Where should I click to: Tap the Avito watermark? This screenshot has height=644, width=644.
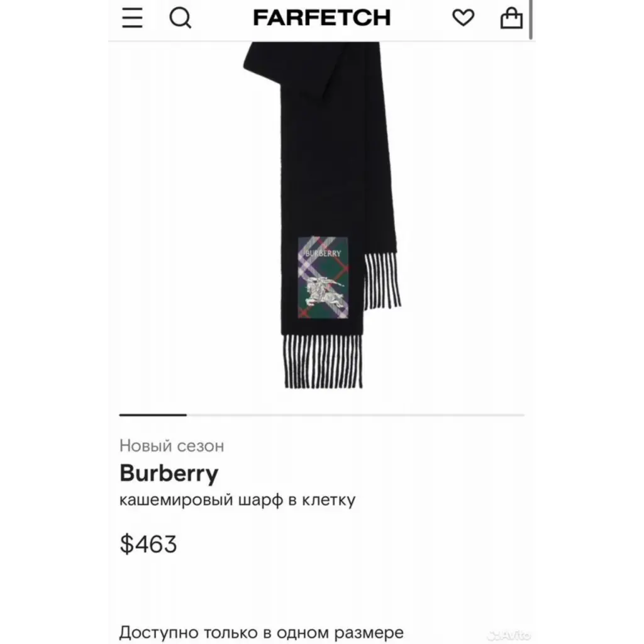(509, 636)
